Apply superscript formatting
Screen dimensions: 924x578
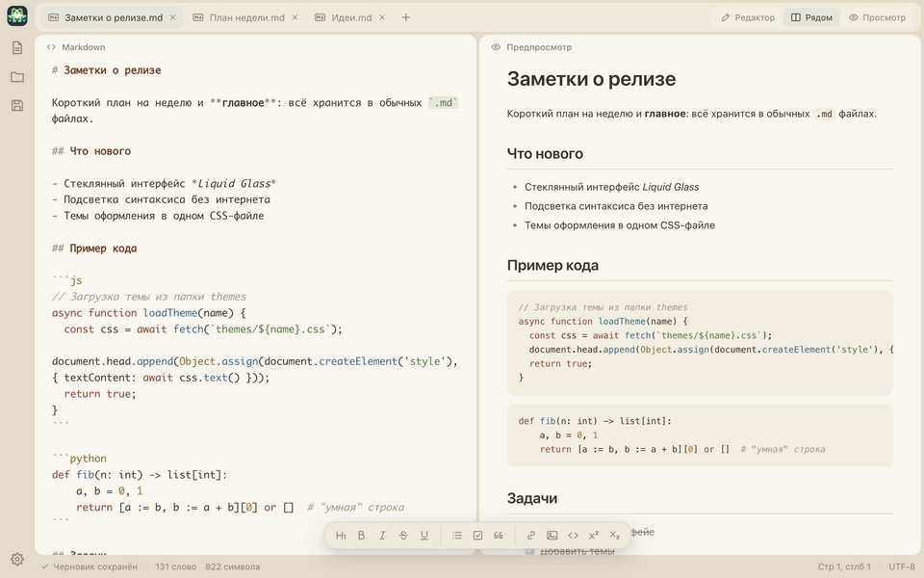click(x=594, y=535)
